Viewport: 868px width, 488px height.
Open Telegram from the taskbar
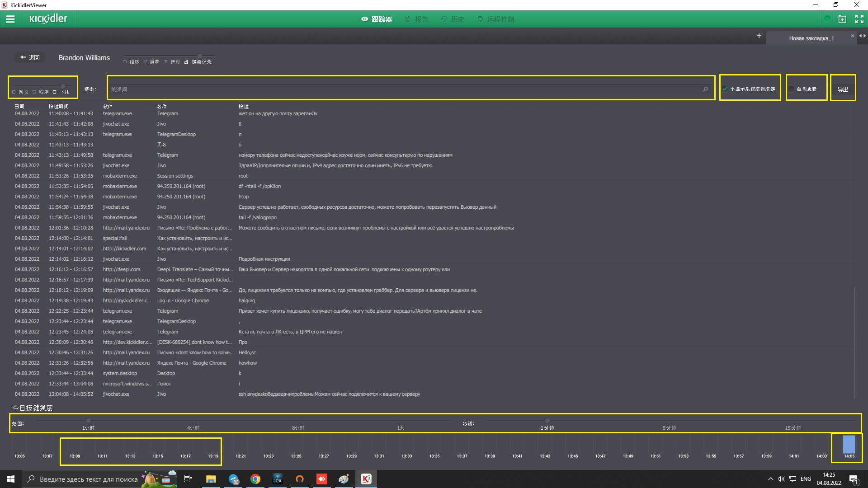(x=233, y=479)
